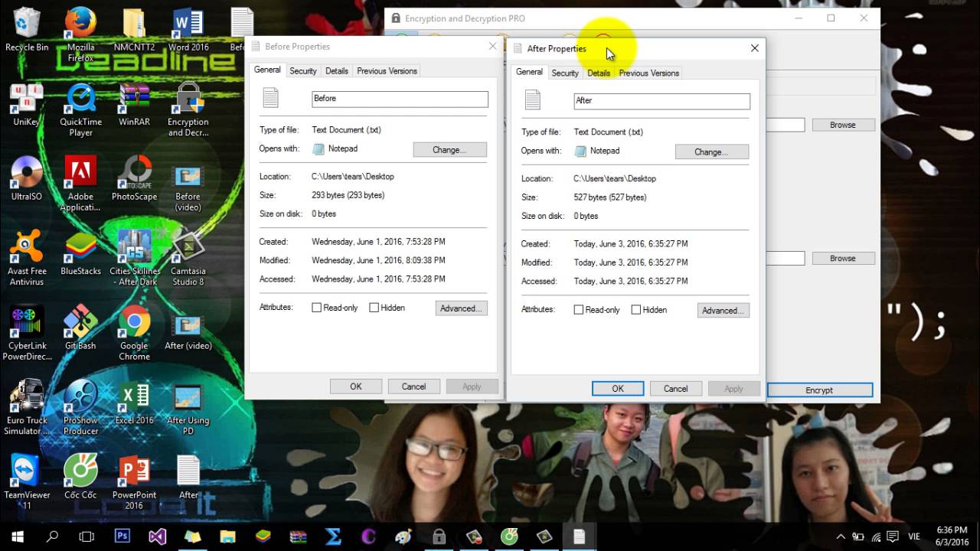Screen dimensions: 980x551
Task: Select the UniKey desktop shortcut
Action: coord(27,105)
